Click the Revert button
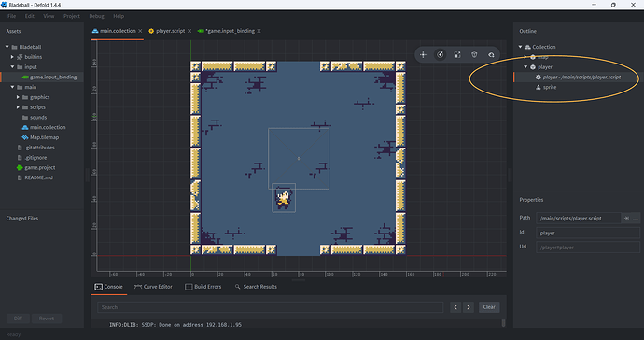644x340 pixels. [47, 319]
